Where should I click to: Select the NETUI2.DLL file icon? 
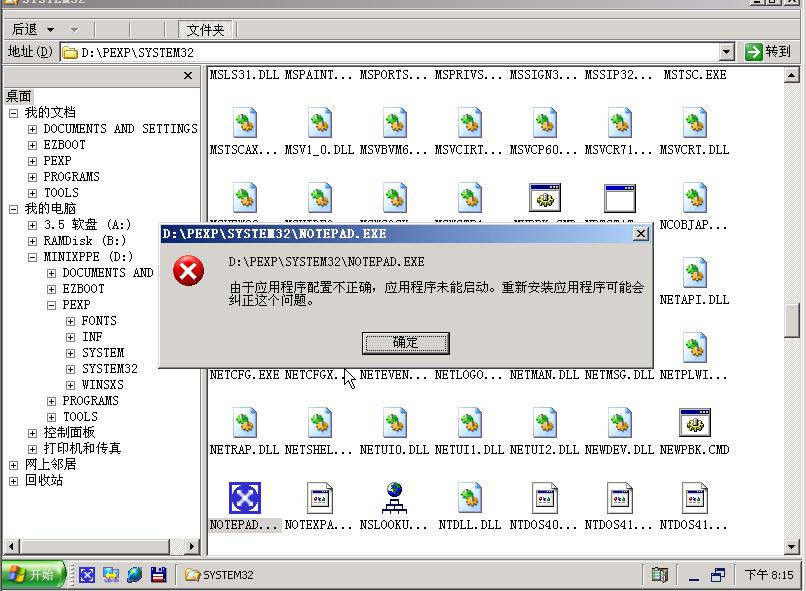(545, 423)
